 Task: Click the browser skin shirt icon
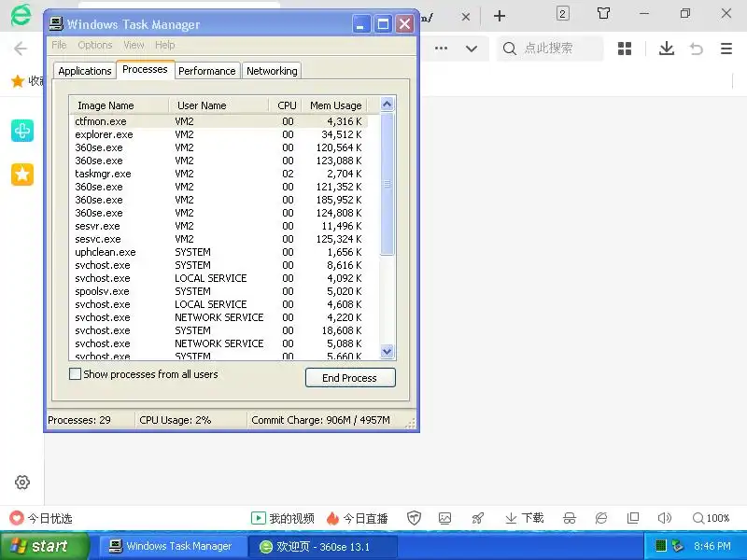point(603,13)
